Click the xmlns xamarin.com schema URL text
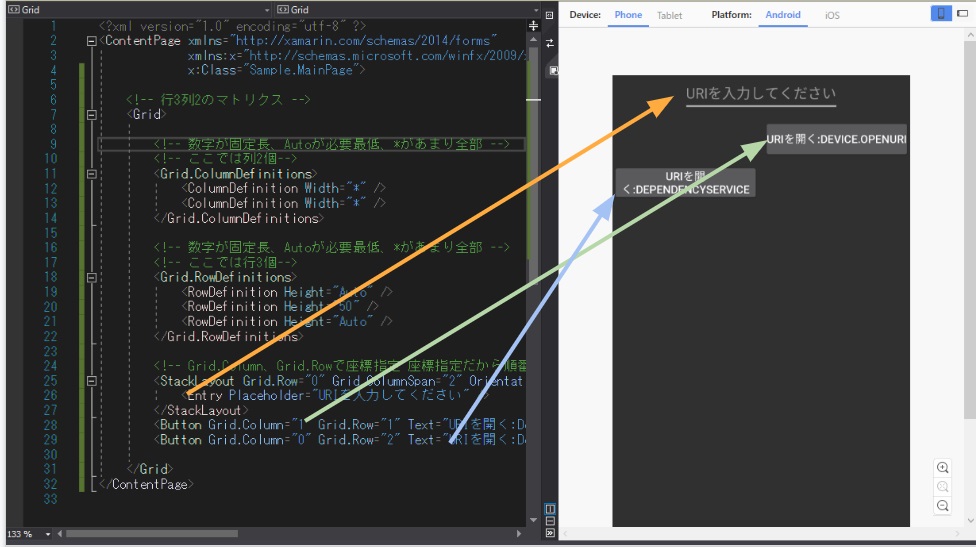976x547 pixels. point(364,41)
